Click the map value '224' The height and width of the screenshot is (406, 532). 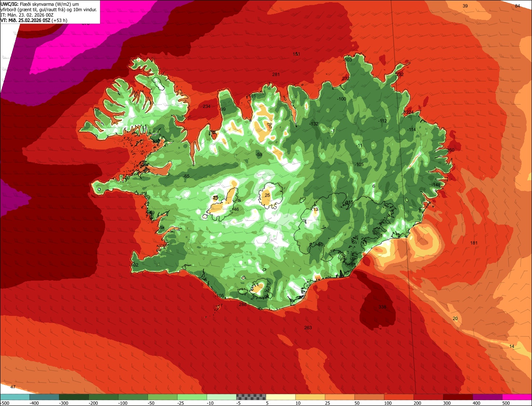click(x=410, y=113)
